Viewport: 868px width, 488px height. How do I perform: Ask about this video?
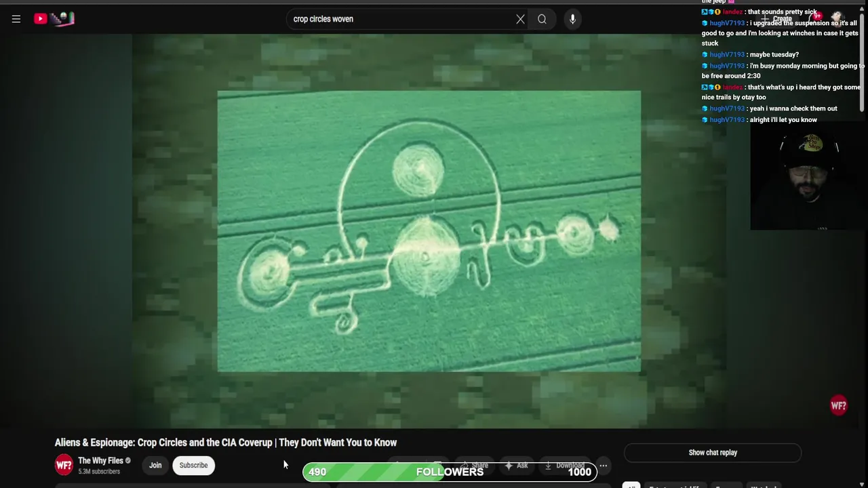(515, 466)
